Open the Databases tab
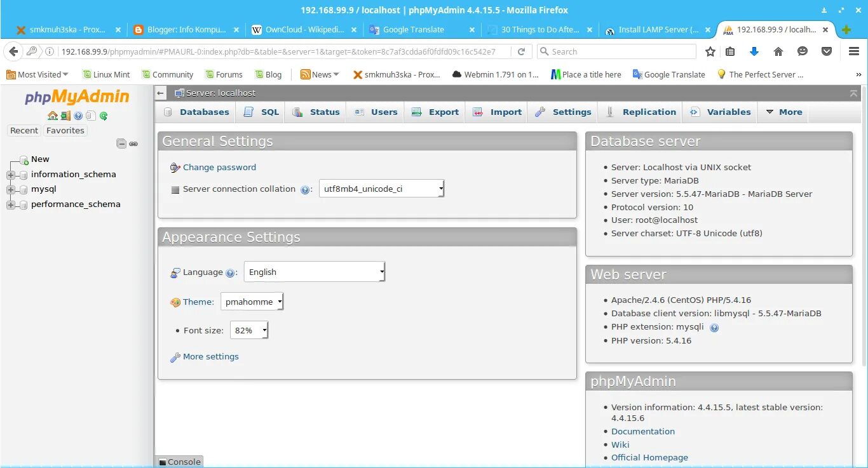Image resolution: width=868 pixels, height=468 pixels. tap(196, 112)
